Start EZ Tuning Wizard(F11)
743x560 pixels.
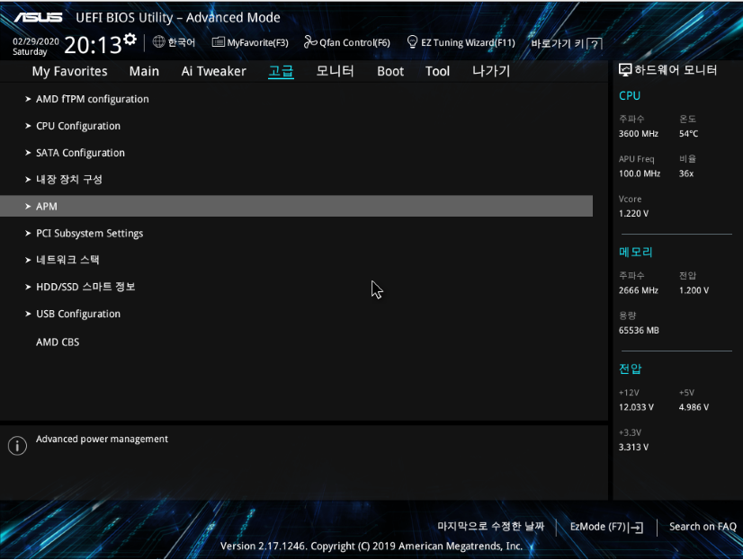coord(461,42)
